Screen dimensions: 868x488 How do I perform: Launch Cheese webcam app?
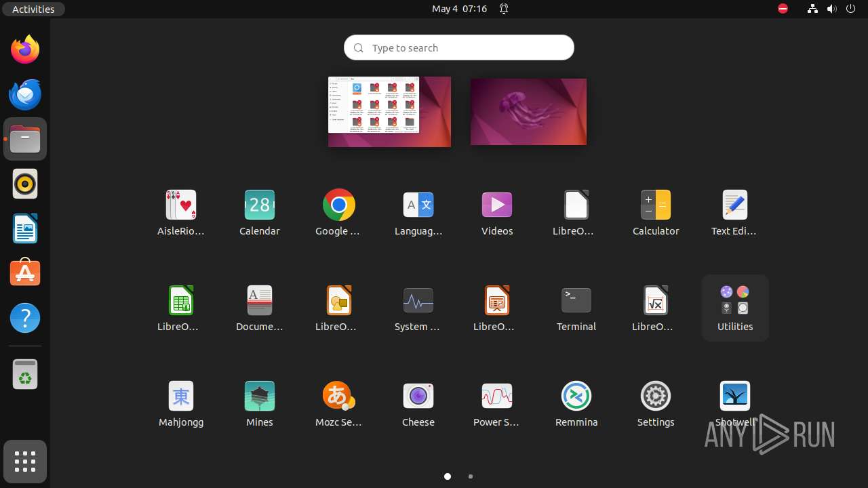click(418, 404)
